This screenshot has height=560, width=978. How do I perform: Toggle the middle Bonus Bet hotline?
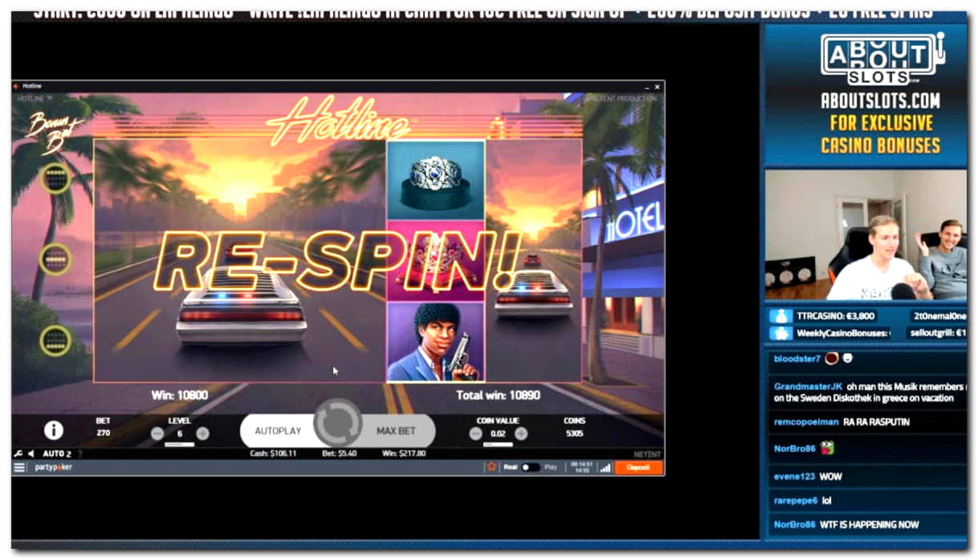click(55, 259)
